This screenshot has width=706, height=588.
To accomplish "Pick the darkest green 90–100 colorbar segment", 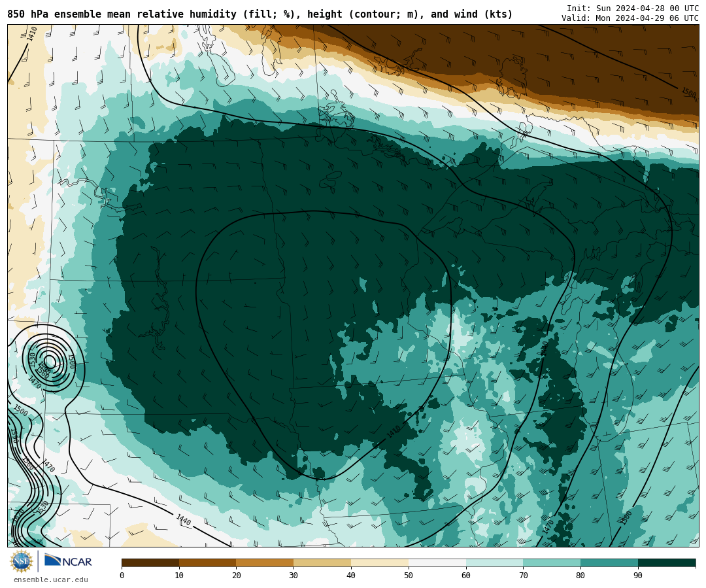I will [x=667, y=562].
